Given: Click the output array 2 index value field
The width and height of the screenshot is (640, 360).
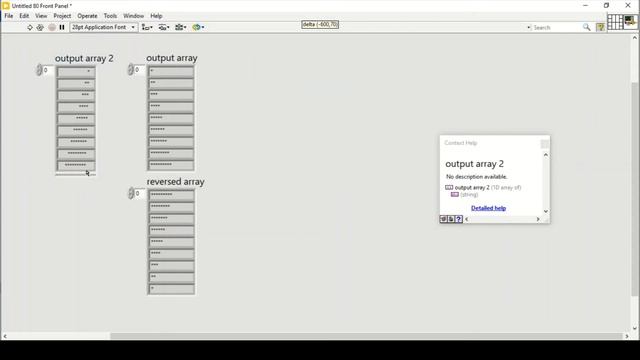Looking at the screenshot, I should (48, 70).
